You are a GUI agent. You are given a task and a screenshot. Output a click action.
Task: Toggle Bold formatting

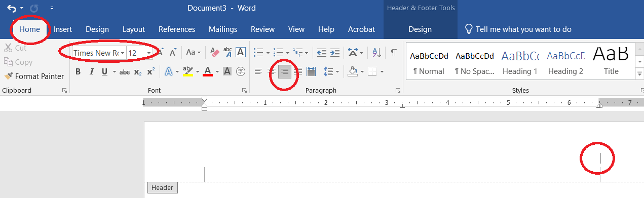[78, 72]
